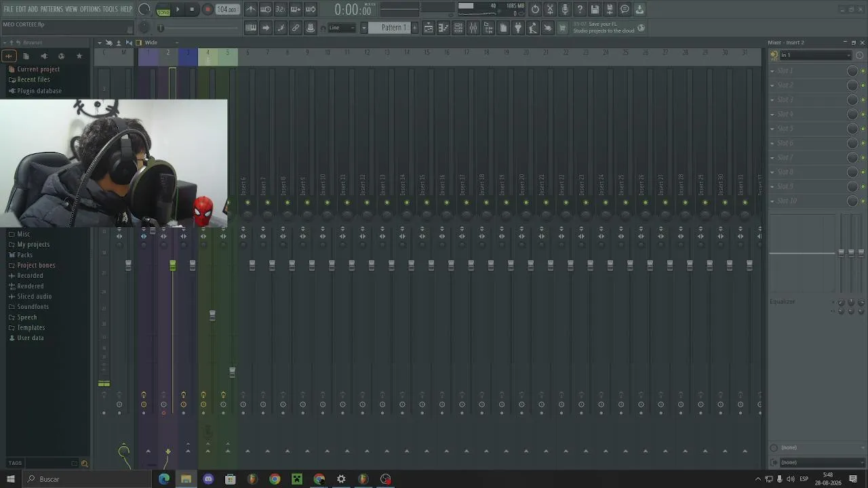Toggle the Slot 3 enable LED
The image size is (868, 488).
pyautogui.click(x=863, y=100)
